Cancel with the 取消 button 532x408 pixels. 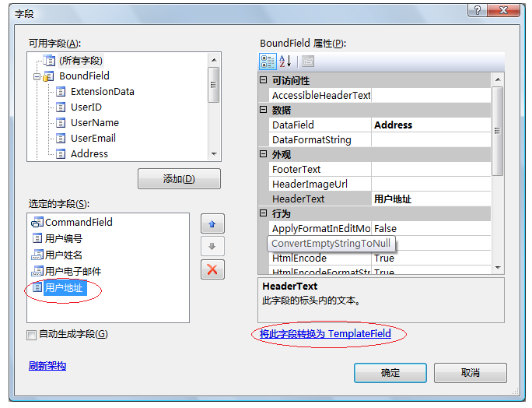pyautogui.click(x=471, y=373)
